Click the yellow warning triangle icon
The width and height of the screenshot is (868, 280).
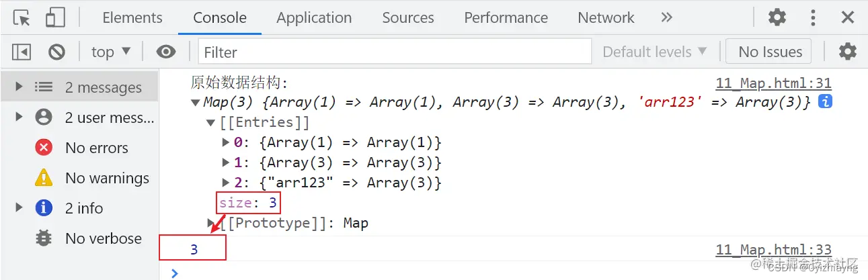tap(44, 178)
